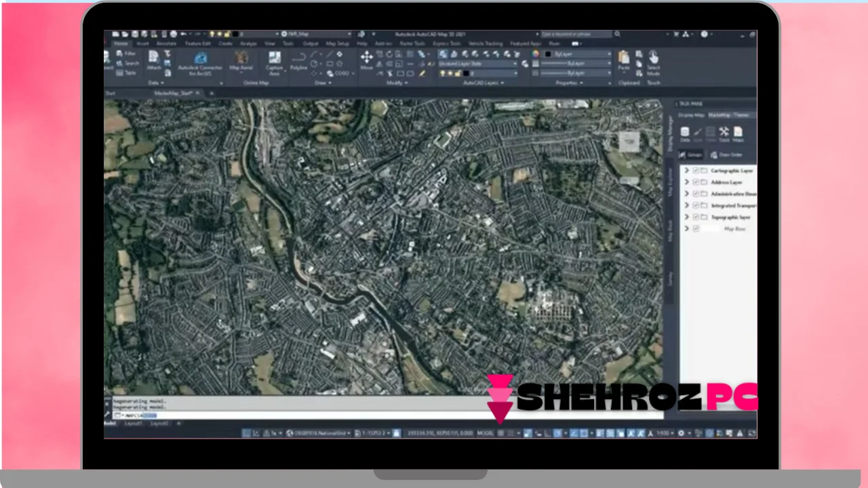Switch to Layout1 tab
This screenshot has width=868, height=488.
click(133, 423)
